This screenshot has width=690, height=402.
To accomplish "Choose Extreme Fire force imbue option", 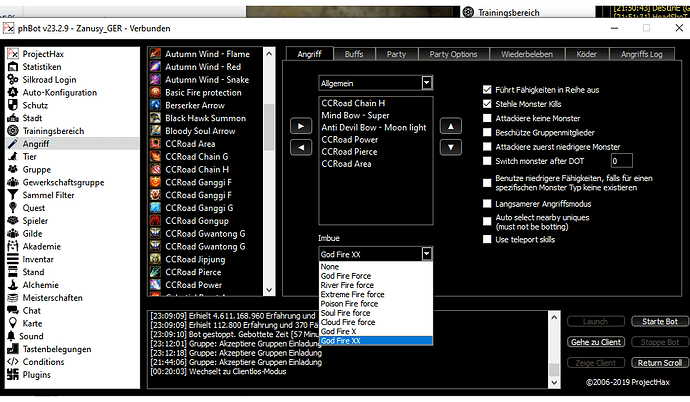I will (375, 294).
